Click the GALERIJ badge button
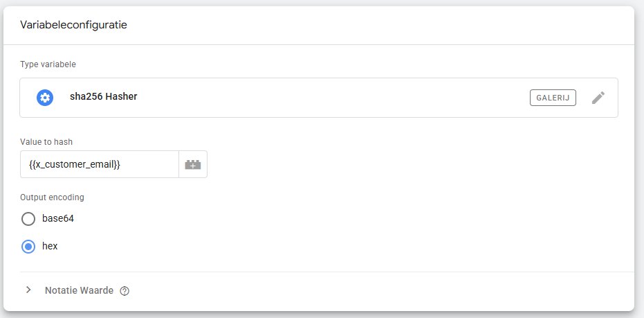644x318 pixels. pyautogui.click(x=553, y=98)
